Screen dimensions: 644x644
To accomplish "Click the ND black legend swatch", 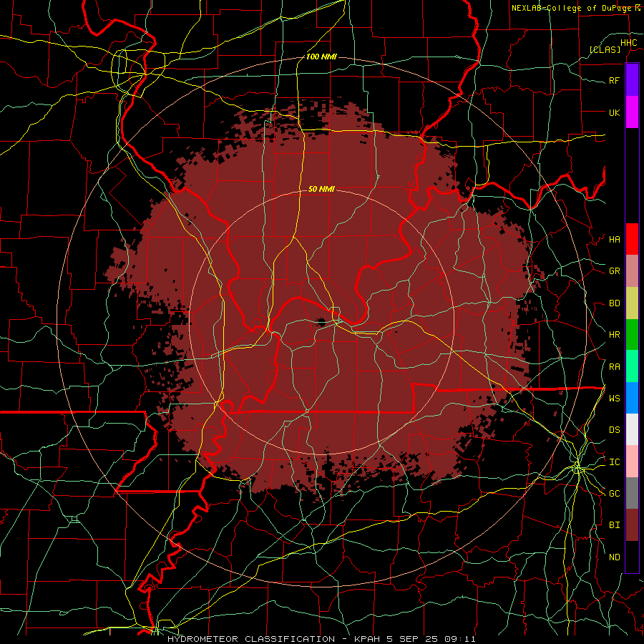I will pos(632,557).
